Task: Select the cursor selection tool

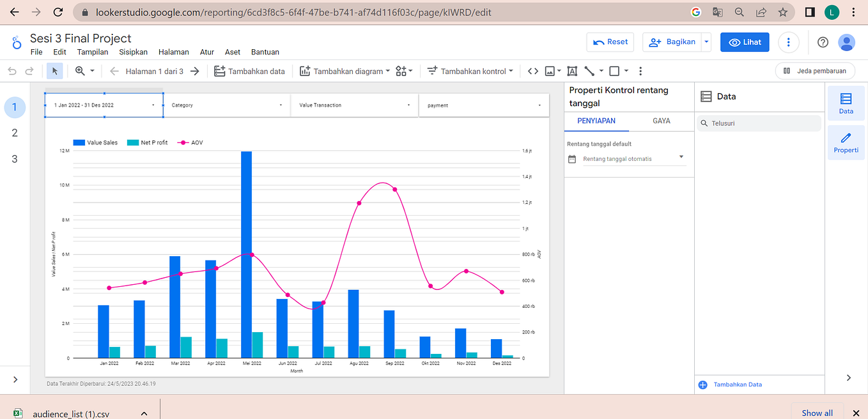Action: pyautogui.click(x=54, y=71)
